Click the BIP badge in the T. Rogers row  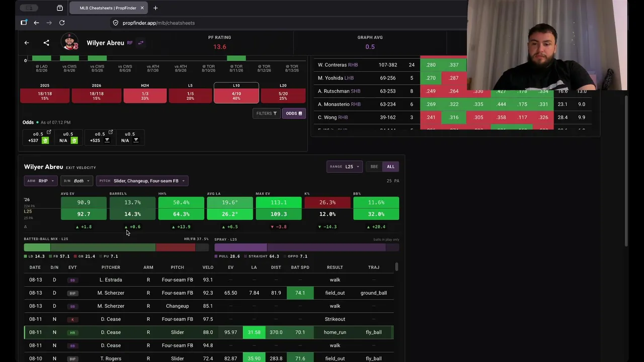[72, 358]
